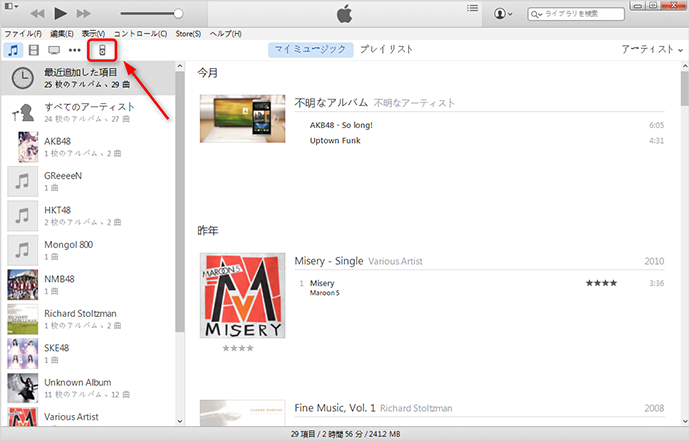Click the AKB48 artist thumbnail
The image size is (690, 441).
[x=28, y=147]
